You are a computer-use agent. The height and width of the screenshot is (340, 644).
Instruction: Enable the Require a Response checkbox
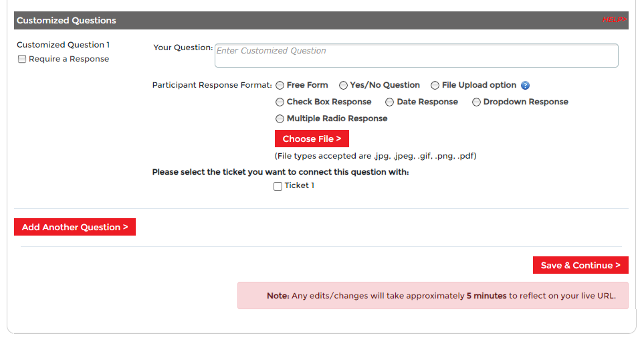[22, 59]
